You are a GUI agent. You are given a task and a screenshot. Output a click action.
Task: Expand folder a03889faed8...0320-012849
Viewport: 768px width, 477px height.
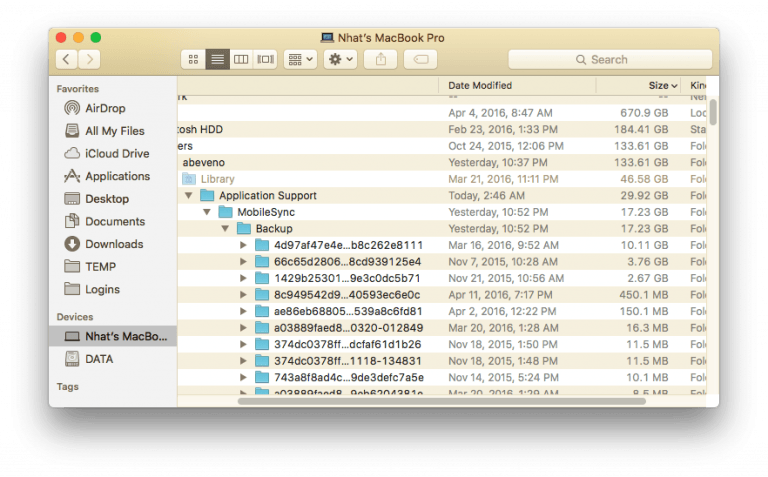[x=243, y=328]
